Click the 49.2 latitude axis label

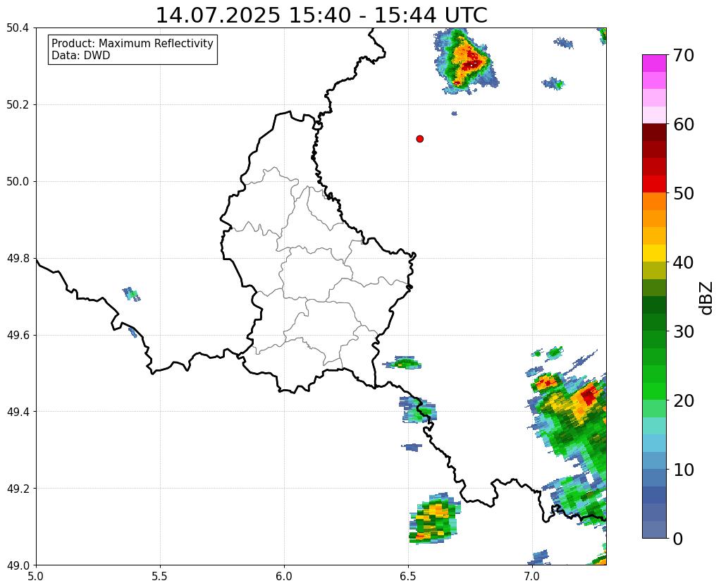pos(18,488)
